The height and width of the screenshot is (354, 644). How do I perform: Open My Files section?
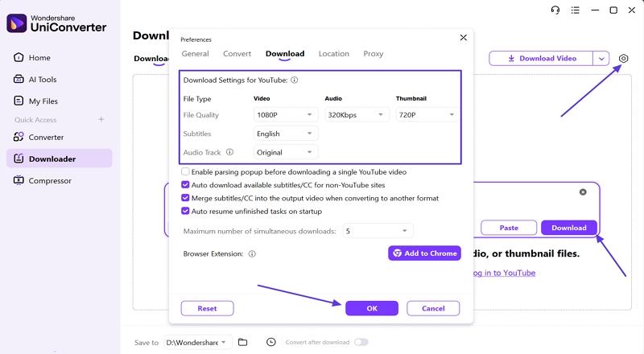pos(35,101)
